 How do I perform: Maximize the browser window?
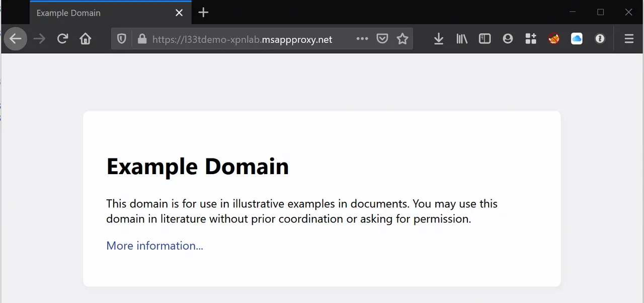pyautogui.click(x=601, y=12)
